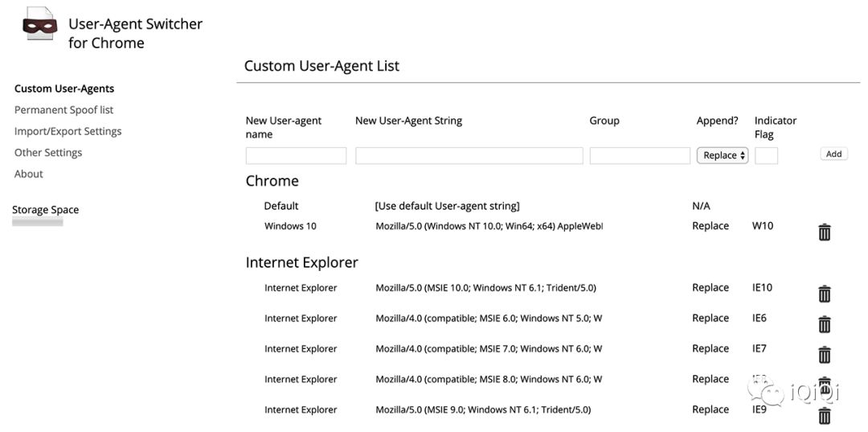Viewport: 868px width, 432px height.
Task: Click the MSIE 9.0 user-agent string
Action: [x=483, y=409]
